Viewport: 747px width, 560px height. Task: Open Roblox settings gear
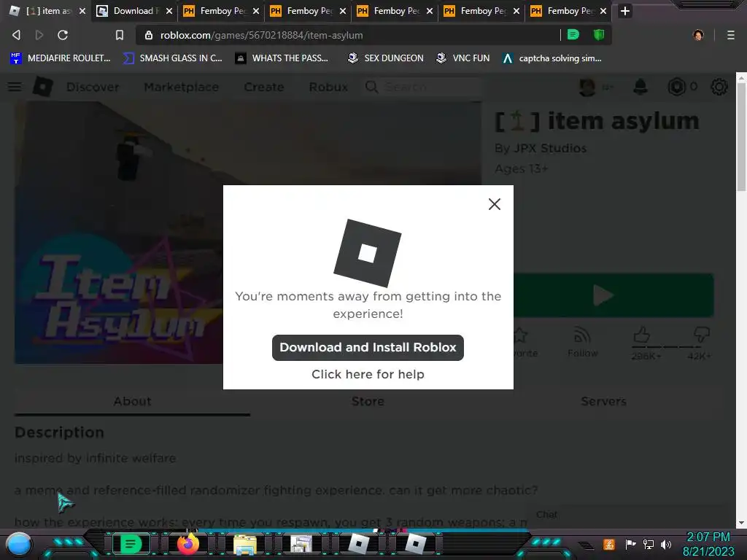click(x=719, y=87)
